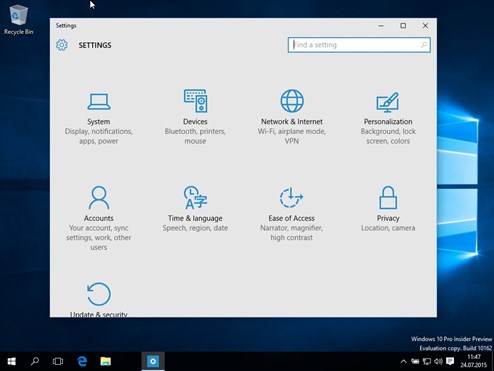This screenshot has height=371, width=494.
Task: Click the magnifier icon in search box
Action: tap(424, 45)
